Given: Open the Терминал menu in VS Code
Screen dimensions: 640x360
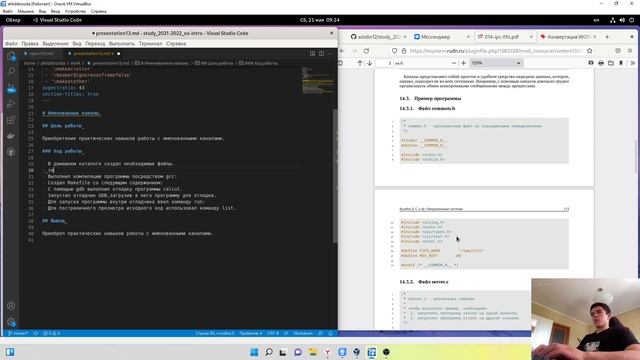Looking at the screenshot, I should (150, 43).
